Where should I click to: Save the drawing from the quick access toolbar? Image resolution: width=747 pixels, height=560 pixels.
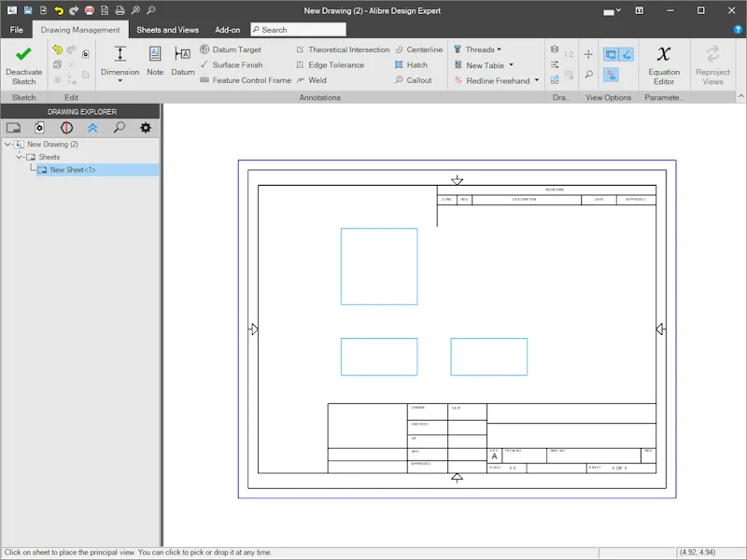[28, 10]
